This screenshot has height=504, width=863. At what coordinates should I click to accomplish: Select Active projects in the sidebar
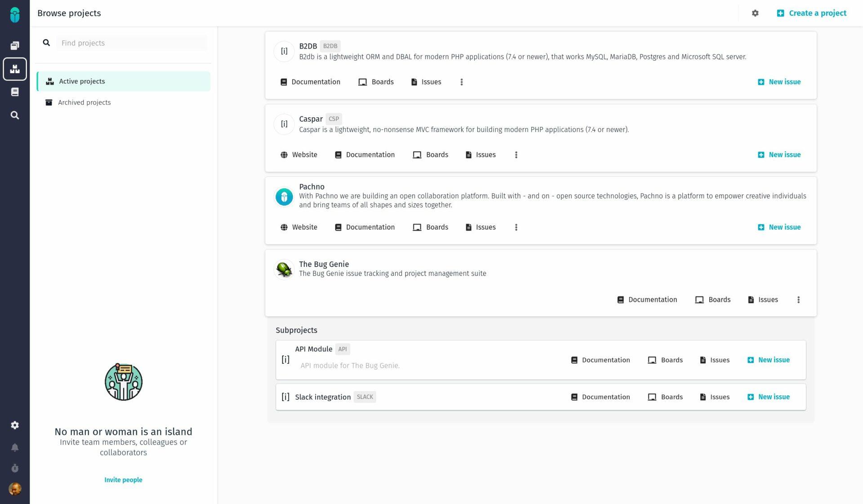pyautogui.click(x=82, y=81)
